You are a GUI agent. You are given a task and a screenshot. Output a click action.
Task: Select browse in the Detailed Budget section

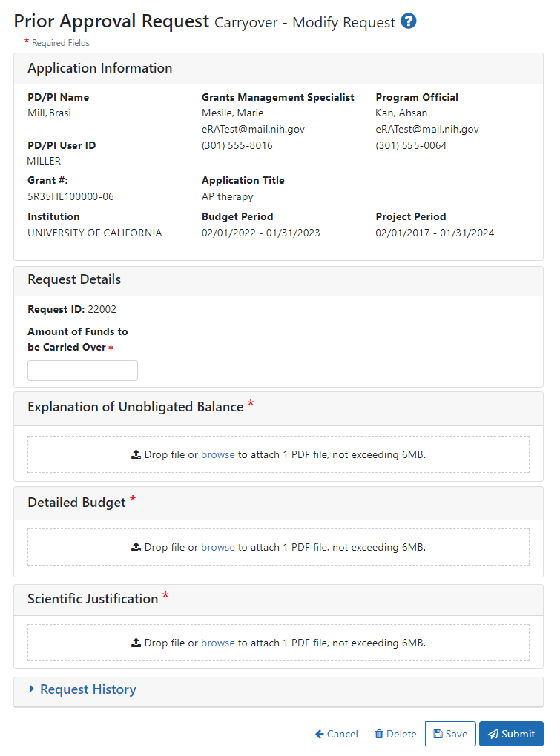click(x=218, y=546)
